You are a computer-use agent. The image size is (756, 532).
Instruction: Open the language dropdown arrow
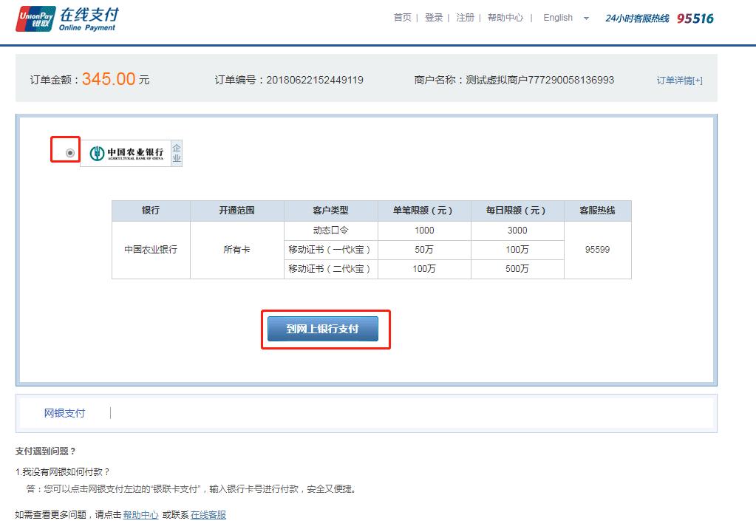click(586, 18)
